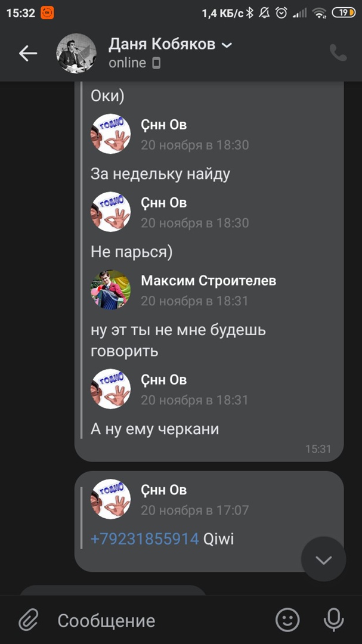
Task: Jump to latest messages with down-chevron button
Action: 323,559
